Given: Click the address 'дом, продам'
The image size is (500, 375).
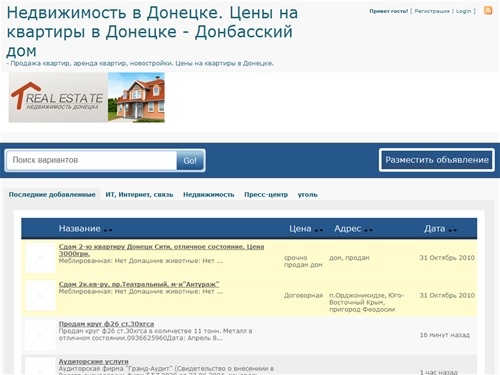Looking at the screenshot, I should coord(349,258).
